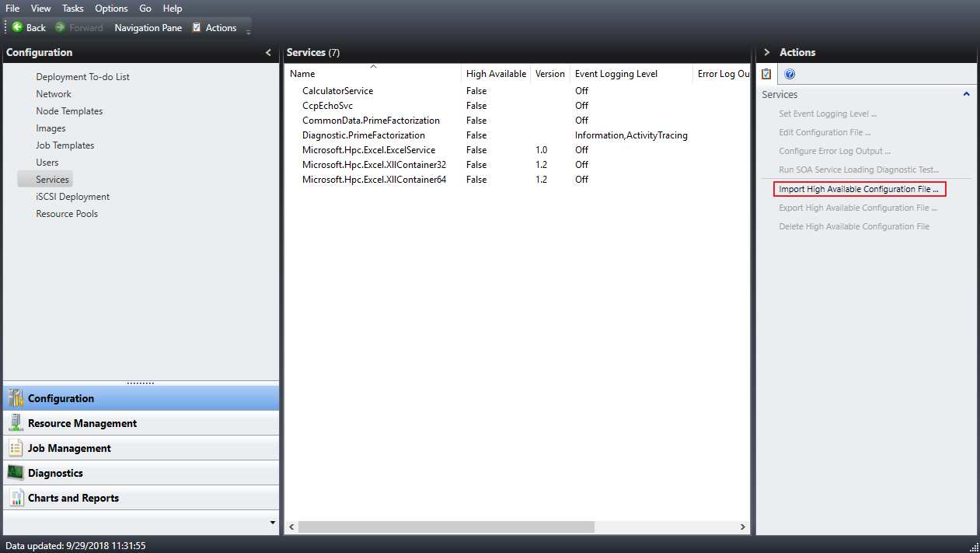Click the green Back arrow icon
The width and height of the screenshot is (980, 553).
point(16,26)
